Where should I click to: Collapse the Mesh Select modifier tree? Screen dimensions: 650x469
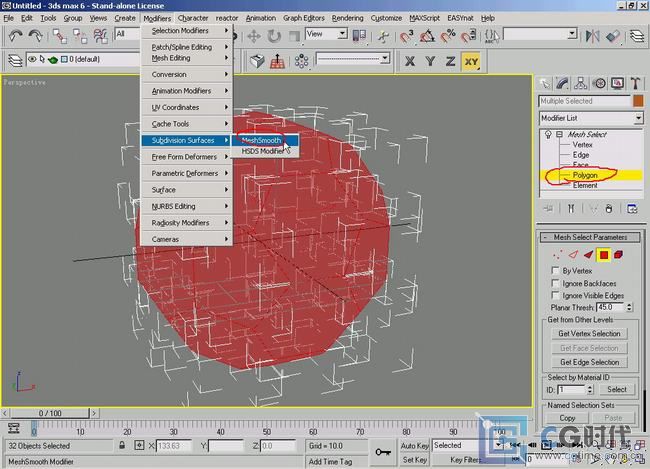(x=560, y=134)
